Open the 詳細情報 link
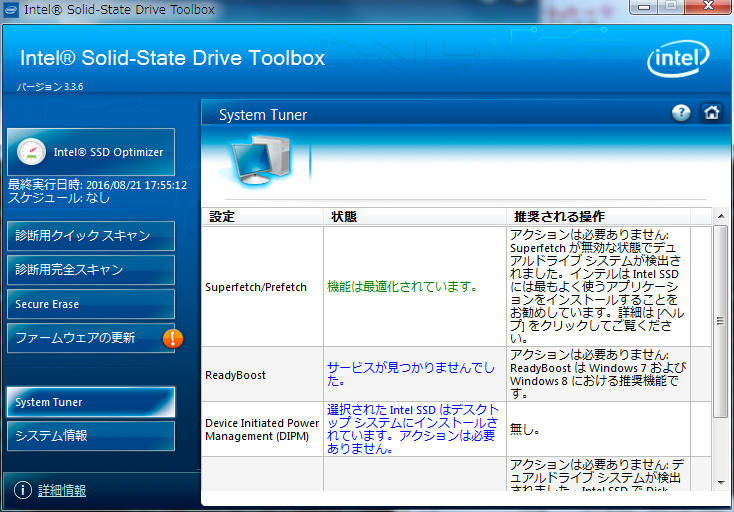This screenshot has width=734, height=512. (x=62, y=490)
